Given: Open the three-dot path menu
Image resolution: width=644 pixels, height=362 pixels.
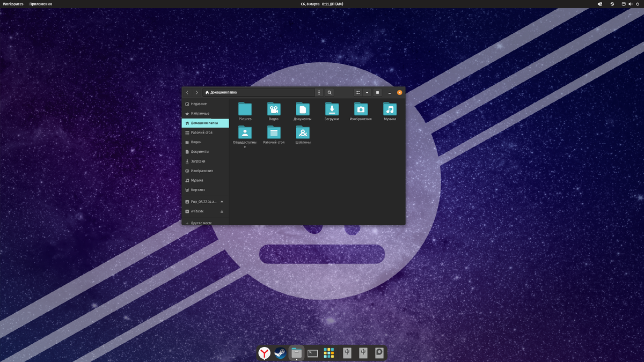Looking at the screenshot, I should (319, 92).
